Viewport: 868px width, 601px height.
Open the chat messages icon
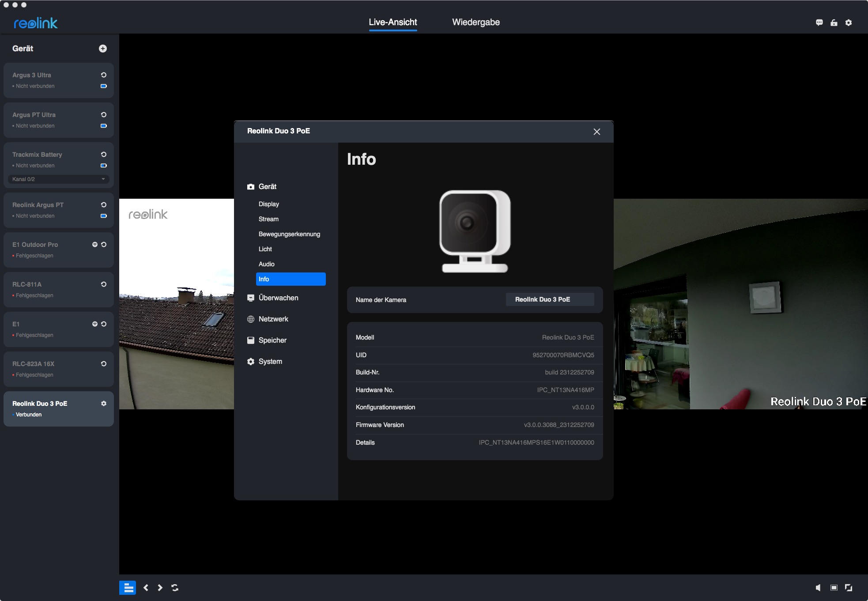pyautogui.click(x=819, y=23)
